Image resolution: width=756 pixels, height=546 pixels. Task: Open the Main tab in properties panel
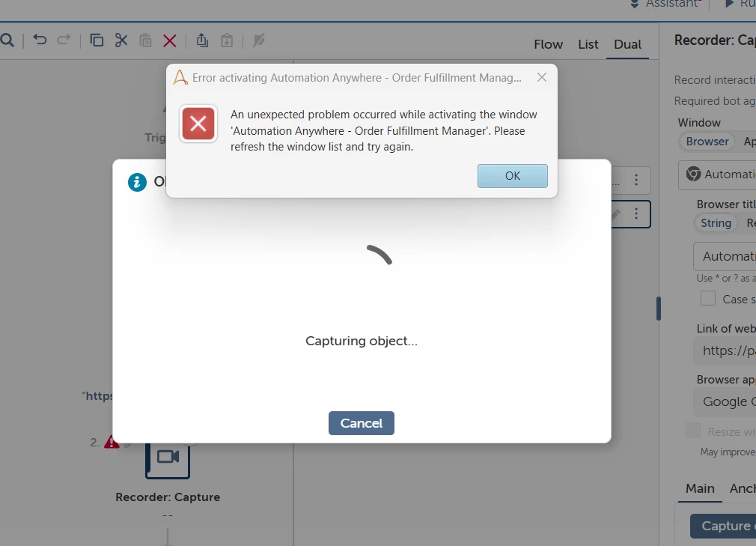pyautogui.click(x=700, y=488)
